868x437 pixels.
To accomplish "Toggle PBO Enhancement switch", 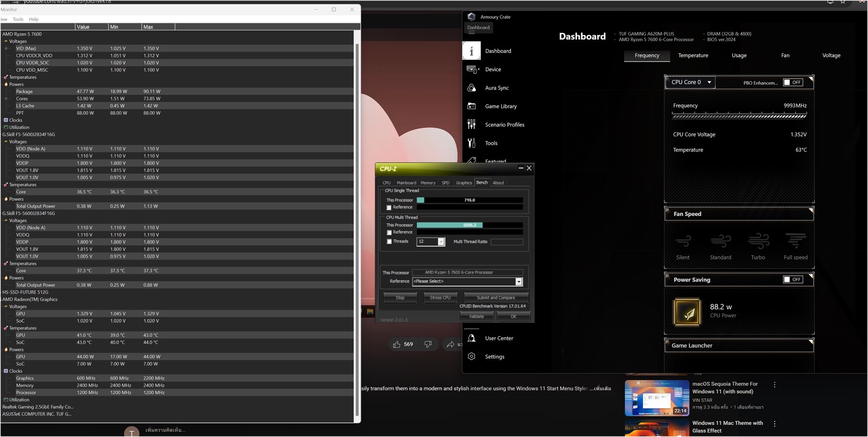I will (793, 82).
